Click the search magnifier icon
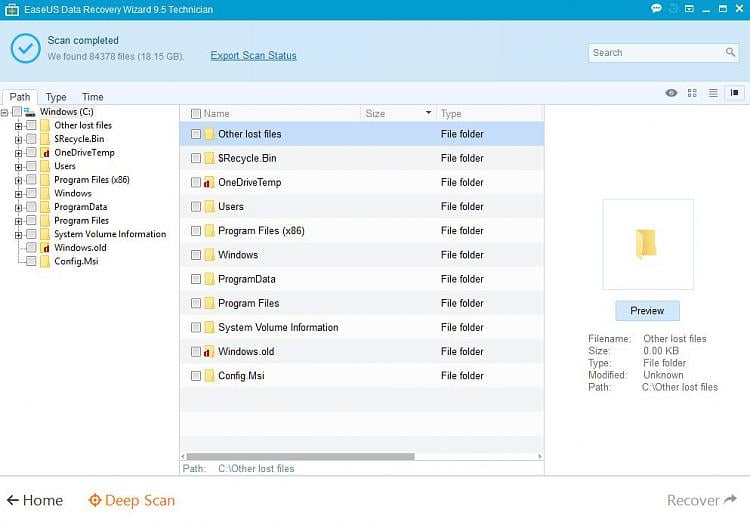The image size is (750, 525). 730,52
